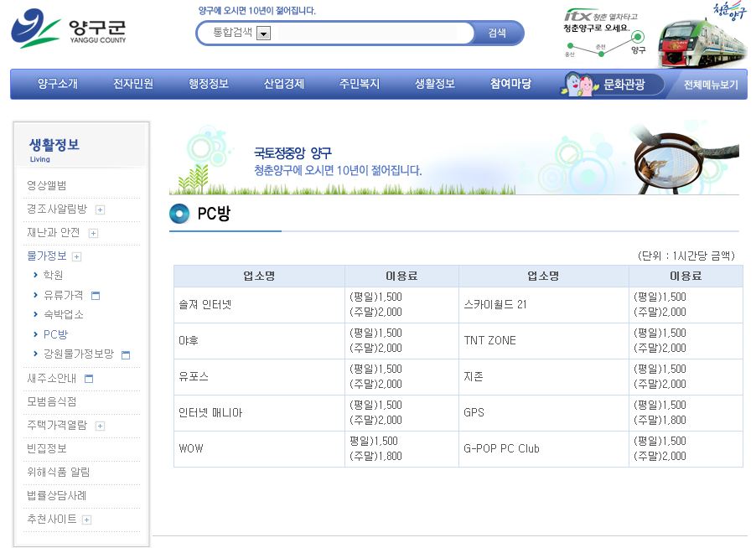The width and height of the screenshot is (756, 548).
Task: Select the PC방 submenu item
Action: click(56, 334)
